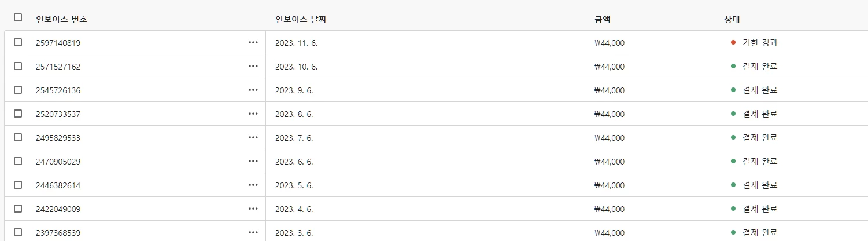The image size is (868, 241).
Task: Click the 금액 column header
Action: point(602,19)
